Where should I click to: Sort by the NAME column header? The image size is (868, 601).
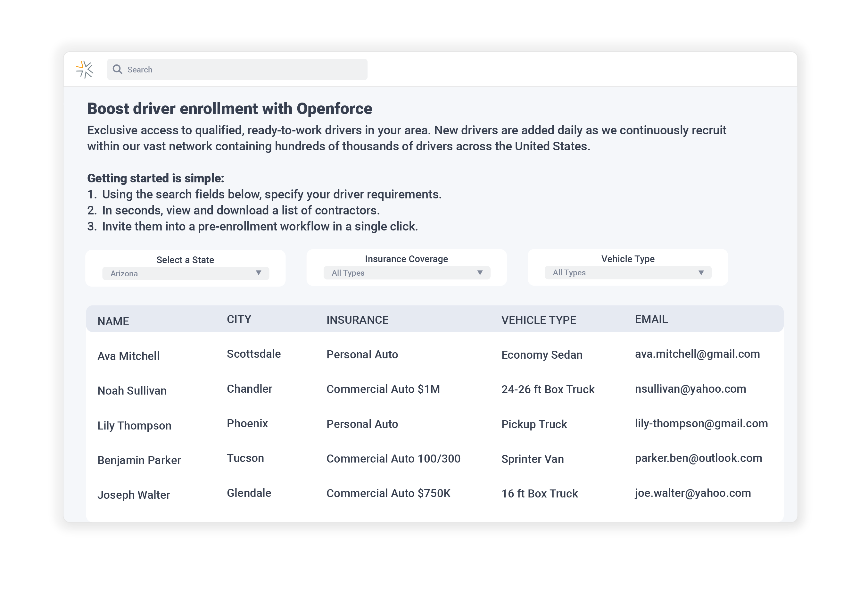[x=113, y=321]
